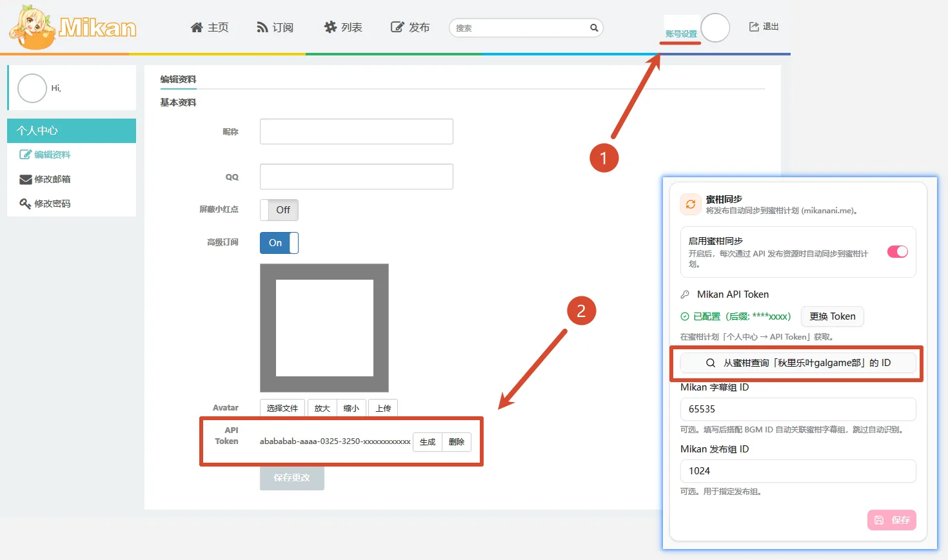Open 修改邮箱 in sidebar
This screenshot has height=560, width=948.
tap(45, 179)
